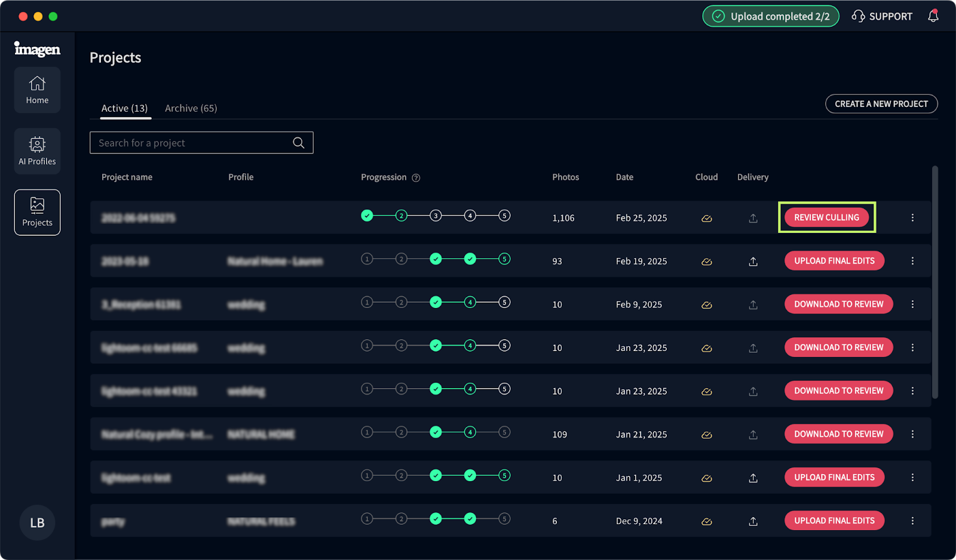956x560 pixels.
Task: Open the three-dot menu for Jan 1, 2025 project
Action: [912, 478]
